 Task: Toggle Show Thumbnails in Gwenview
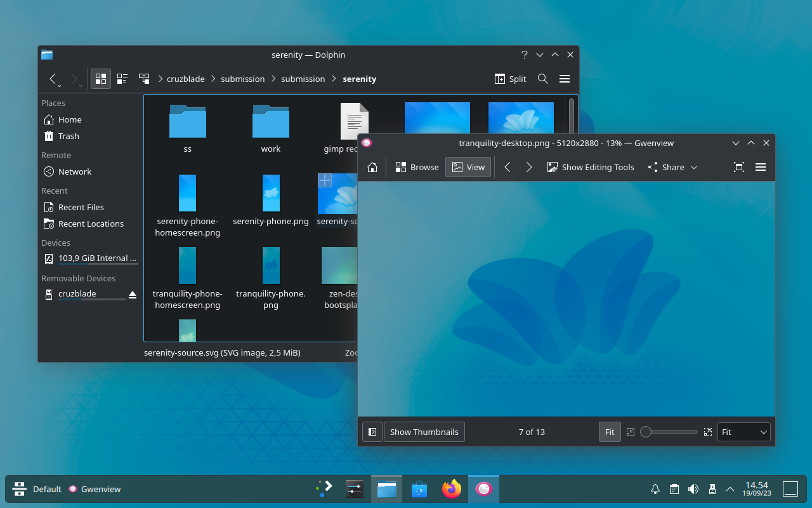pyautogui.click(x=424, y=432)
